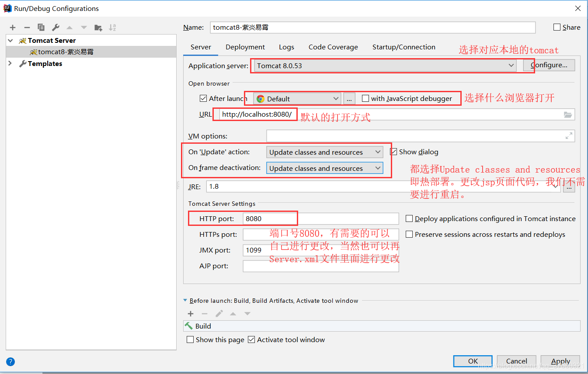The height and width of the screenshot is (374, 588).
Task: Collapse the Tomcat Server tree node
Action: (x=10, y=40)
